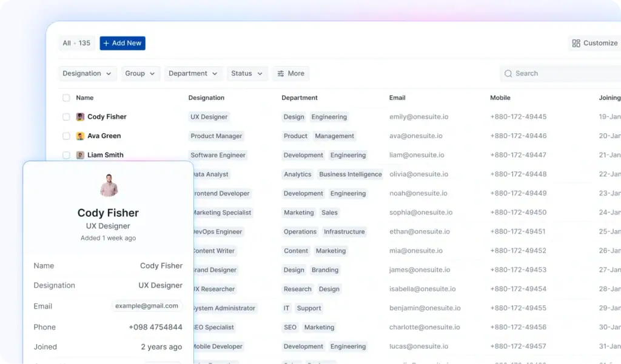Click the plus icon on Add New
Screen dimensions: 621x364
tap(106, 44)
